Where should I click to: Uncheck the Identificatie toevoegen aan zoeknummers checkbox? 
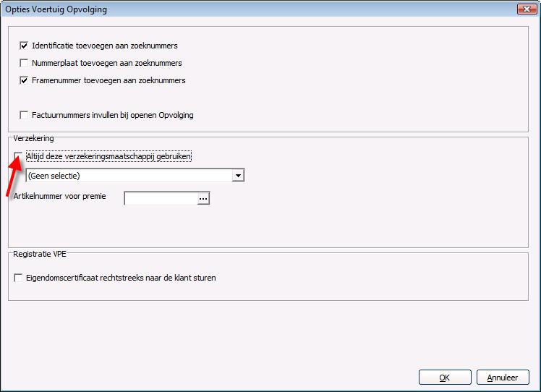click(x=24, y=46)
